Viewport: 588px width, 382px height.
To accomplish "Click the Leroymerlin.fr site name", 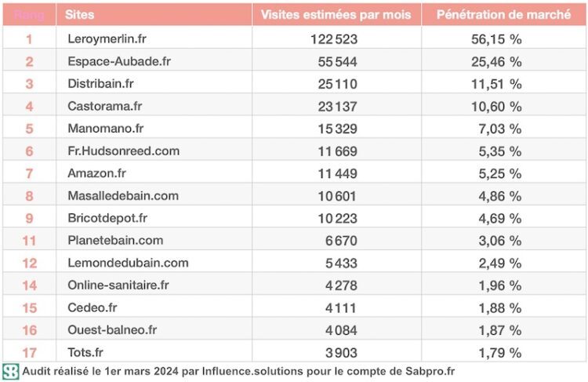I will [103, 39].
